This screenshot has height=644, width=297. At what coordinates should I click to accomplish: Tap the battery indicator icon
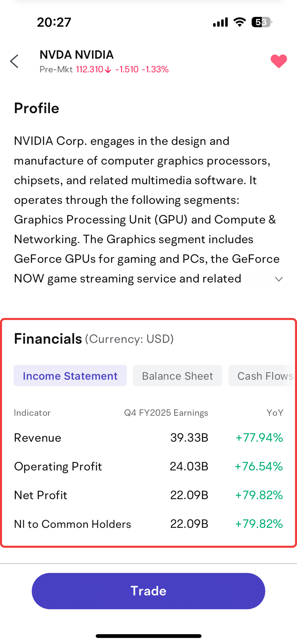[261, 22]
